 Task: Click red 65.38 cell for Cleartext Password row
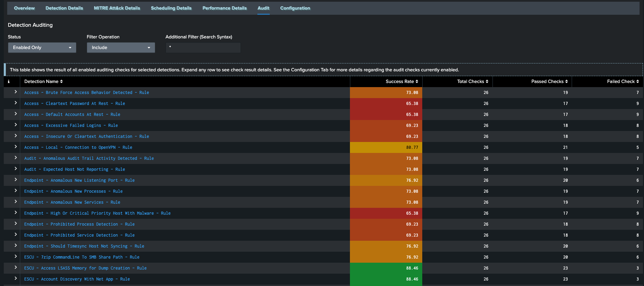coord(386,104)
